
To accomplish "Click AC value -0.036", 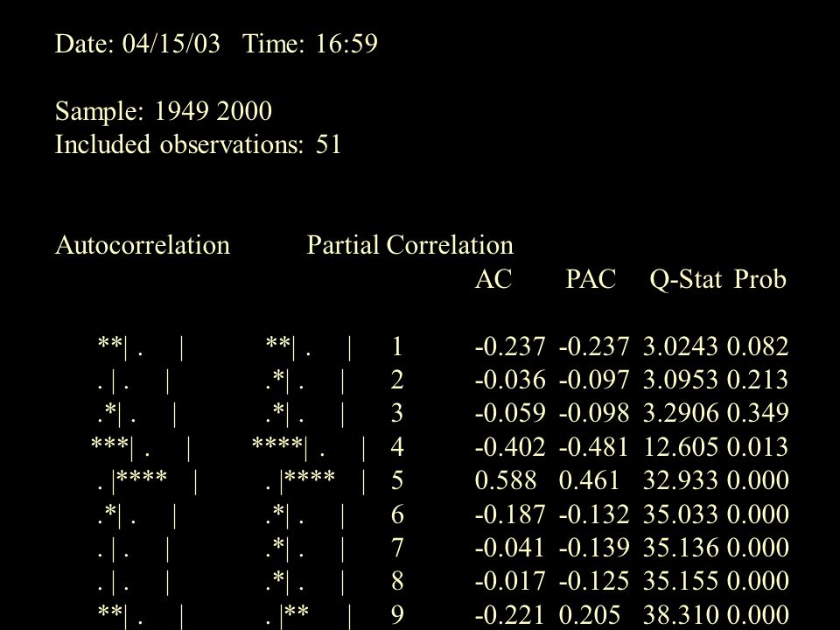I will [x=510, y=380].
